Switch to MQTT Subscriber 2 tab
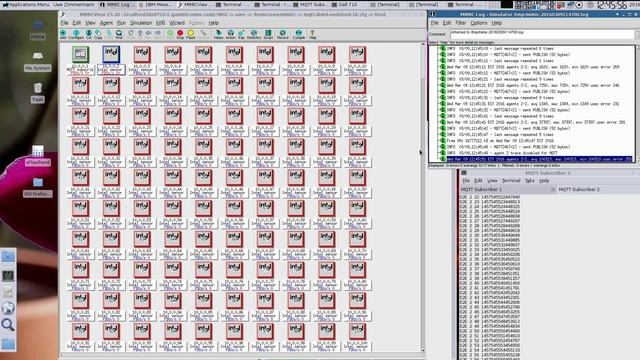Viewport: 640px width, 360px height. pyautogui.click(x=579, y=189)
